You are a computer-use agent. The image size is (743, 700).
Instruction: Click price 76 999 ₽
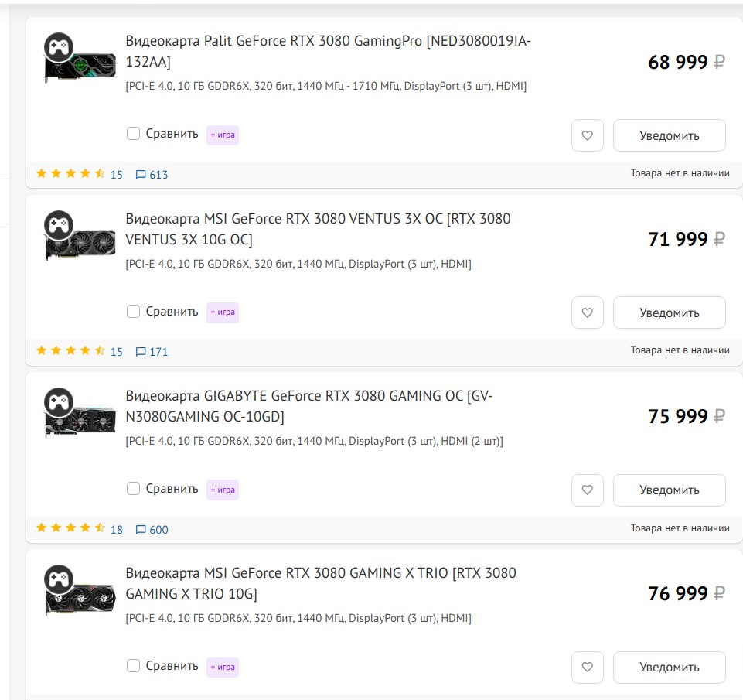[x=687, y=593]
